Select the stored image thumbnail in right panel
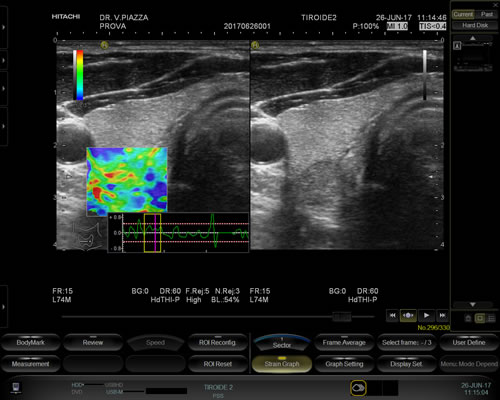The image size is (500, 400). point(473,57)
